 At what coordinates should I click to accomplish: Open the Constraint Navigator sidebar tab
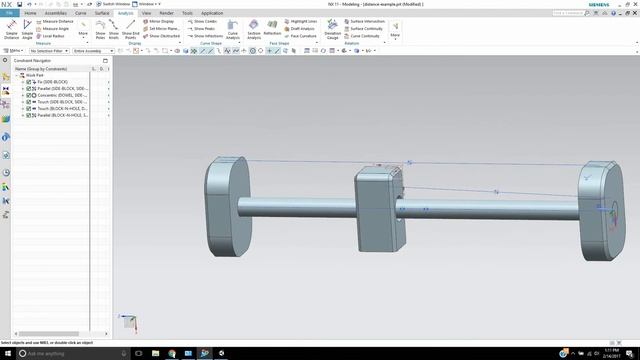pos(6,90)
